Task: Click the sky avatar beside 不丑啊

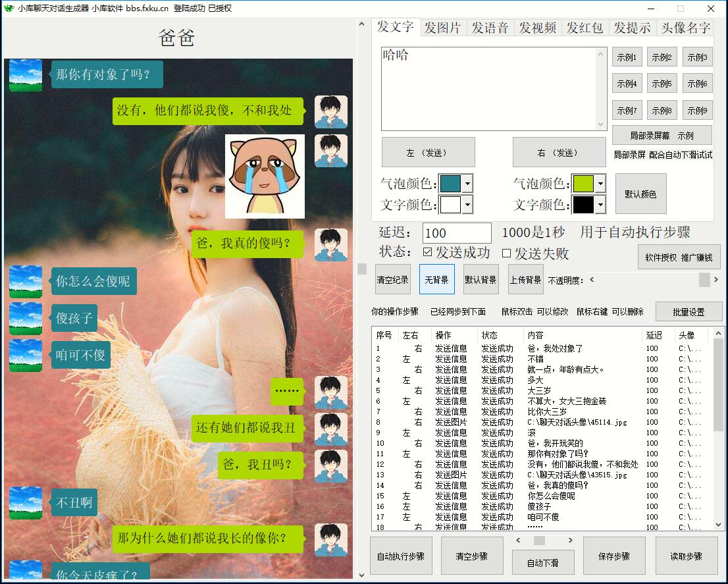Action: tap(26, 503)
